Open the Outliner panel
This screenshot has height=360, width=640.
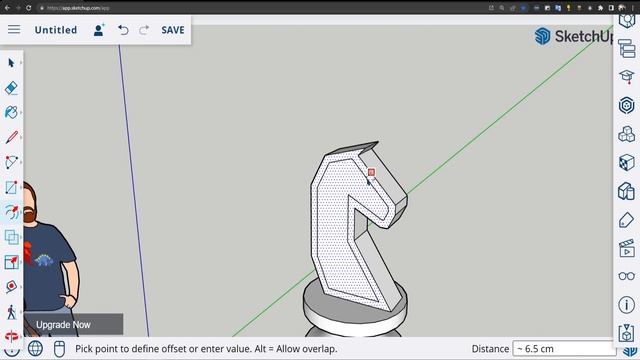[627, 49]
